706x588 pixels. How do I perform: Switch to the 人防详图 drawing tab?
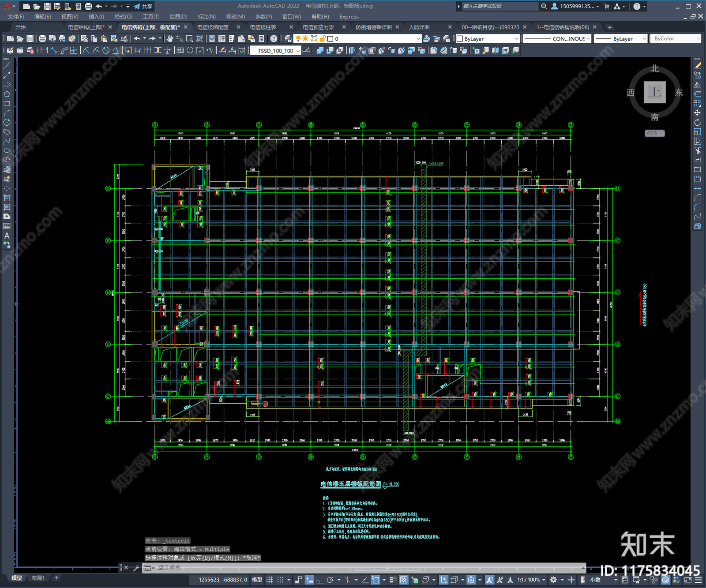(x=419, y=27)
